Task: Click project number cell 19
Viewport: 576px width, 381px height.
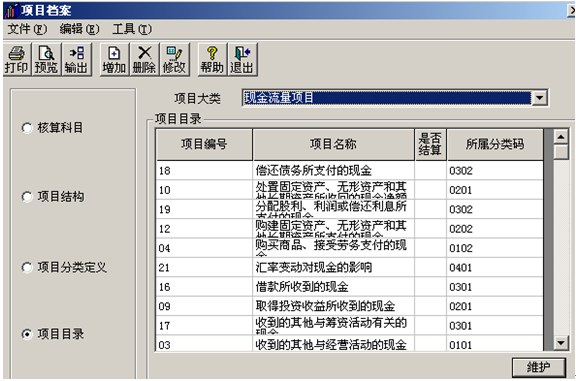Action: [x=204, y=209]
